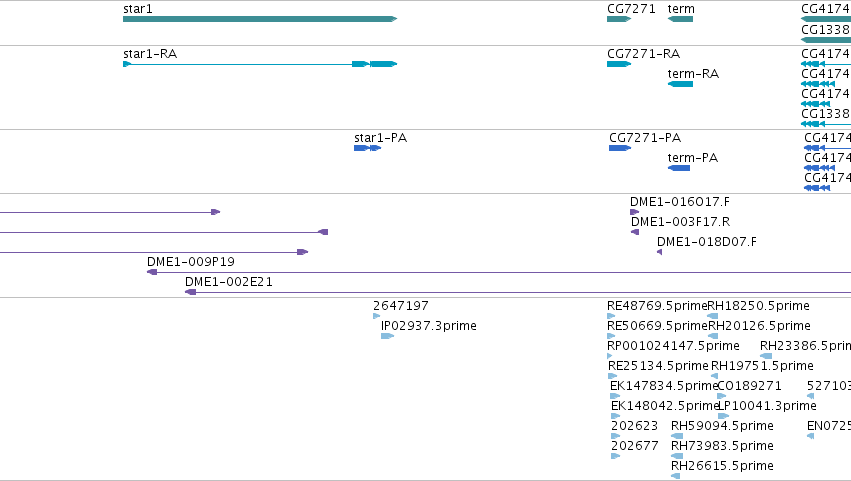Open the CG7271-RA transcript feature
Viewport: 851px width, 481px height.
[619, 64]
